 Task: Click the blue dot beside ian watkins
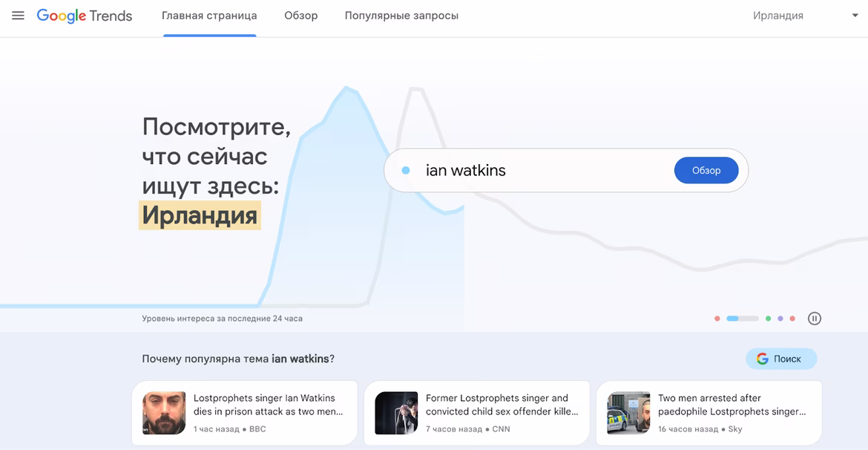pyautogui.click(x=406, y=171)
